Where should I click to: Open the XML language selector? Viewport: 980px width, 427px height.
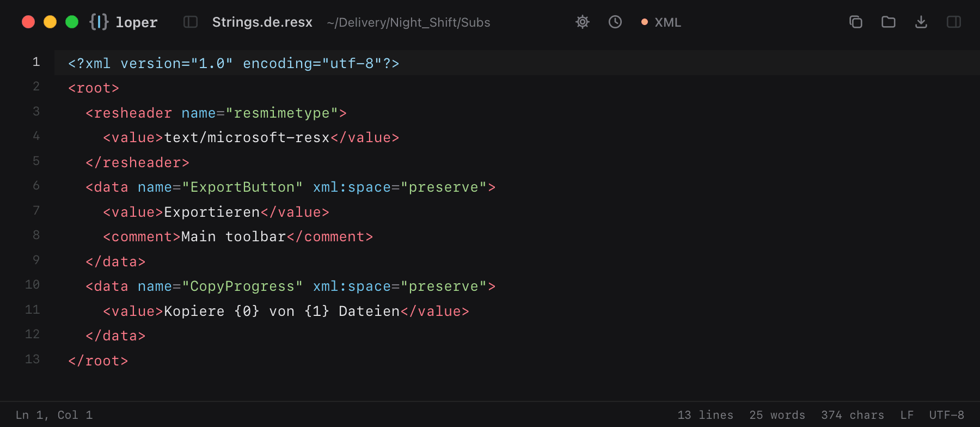(661, 22)
